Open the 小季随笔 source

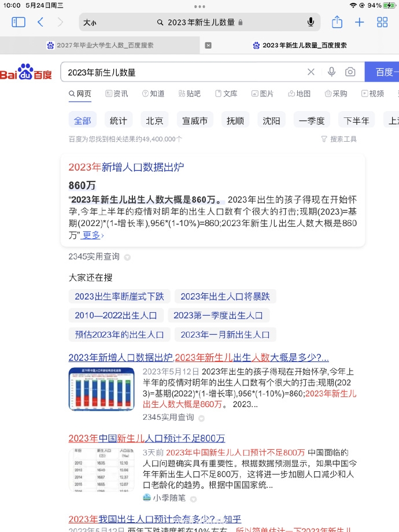click(x=165, y=498)
